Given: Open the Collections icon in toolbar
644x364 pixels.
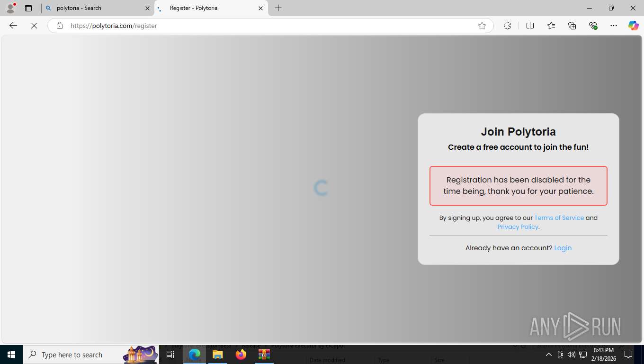Looking at the screenshot, I should [572, 26].
